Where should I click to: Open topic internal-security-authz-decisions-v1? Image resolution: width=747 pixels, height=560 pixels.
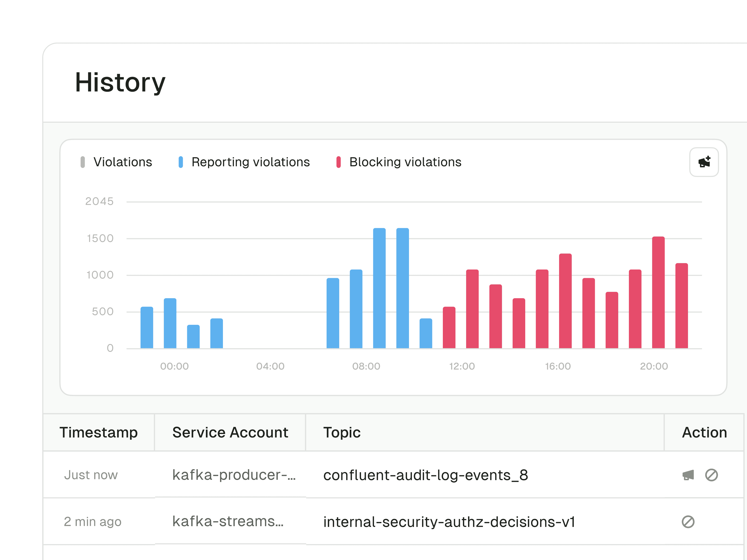449,521
